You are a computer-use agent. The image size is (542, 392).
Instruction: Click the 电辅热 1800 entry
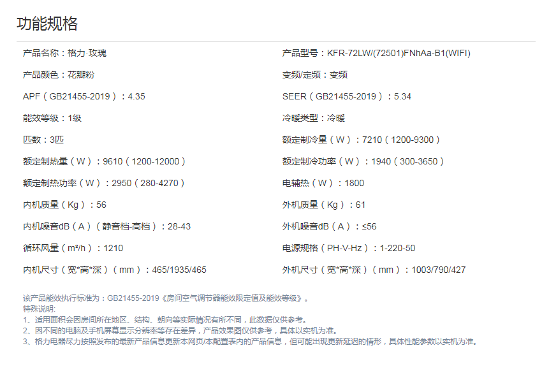point(323,184)
